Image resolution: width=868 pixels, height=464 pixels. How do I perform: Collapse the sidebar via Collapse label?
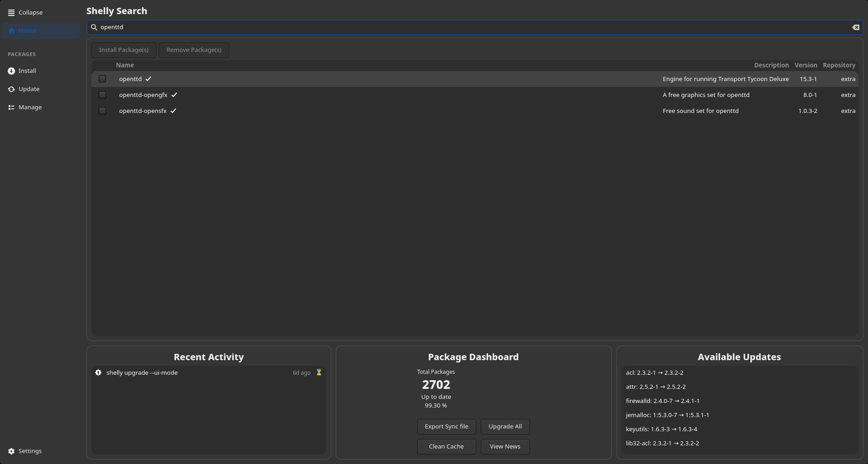tap(30, 13)
